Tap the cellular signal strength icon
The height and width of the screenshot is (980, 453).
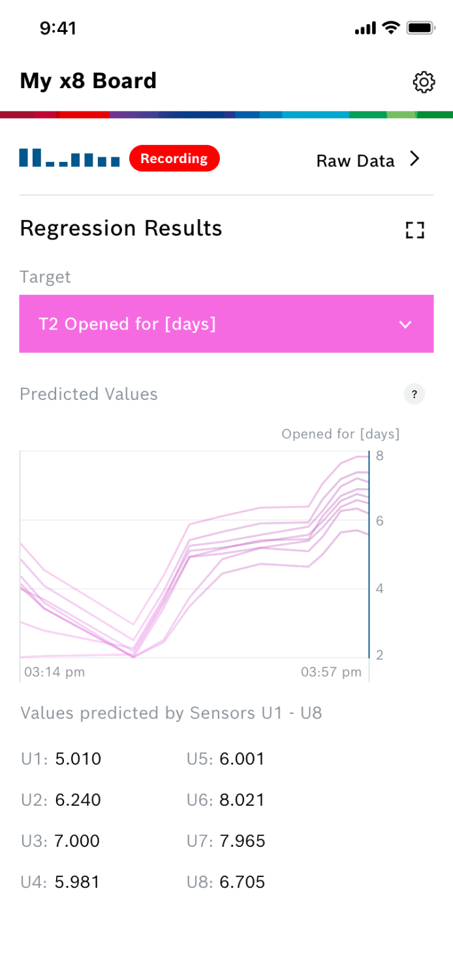tap(366, 28)
